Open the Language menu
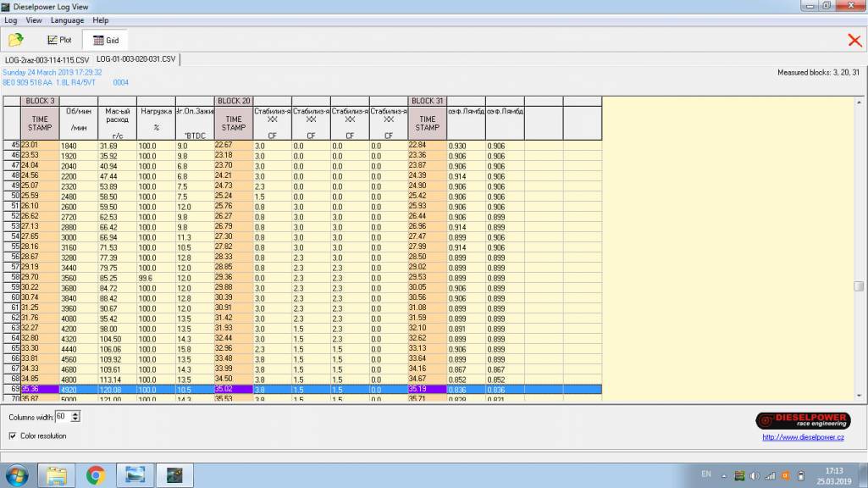Viewport: 868px width, 488px height. coord(67,20)
